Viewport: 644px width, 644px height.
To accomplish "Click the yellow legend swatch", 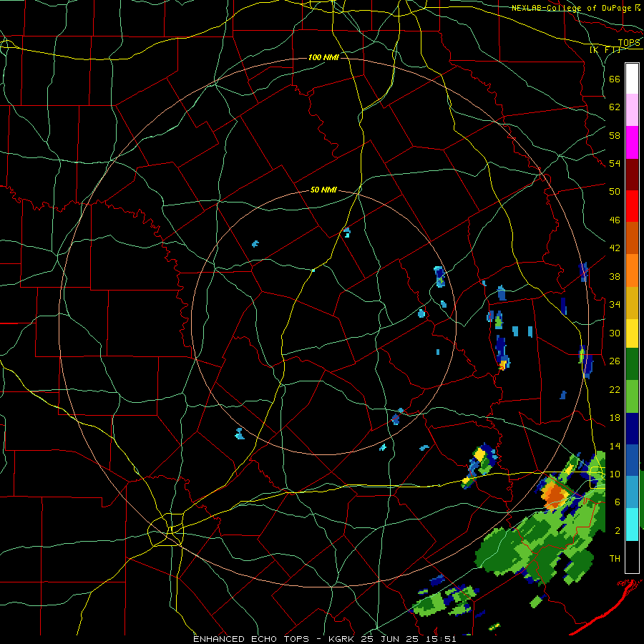I will point(632,333).
